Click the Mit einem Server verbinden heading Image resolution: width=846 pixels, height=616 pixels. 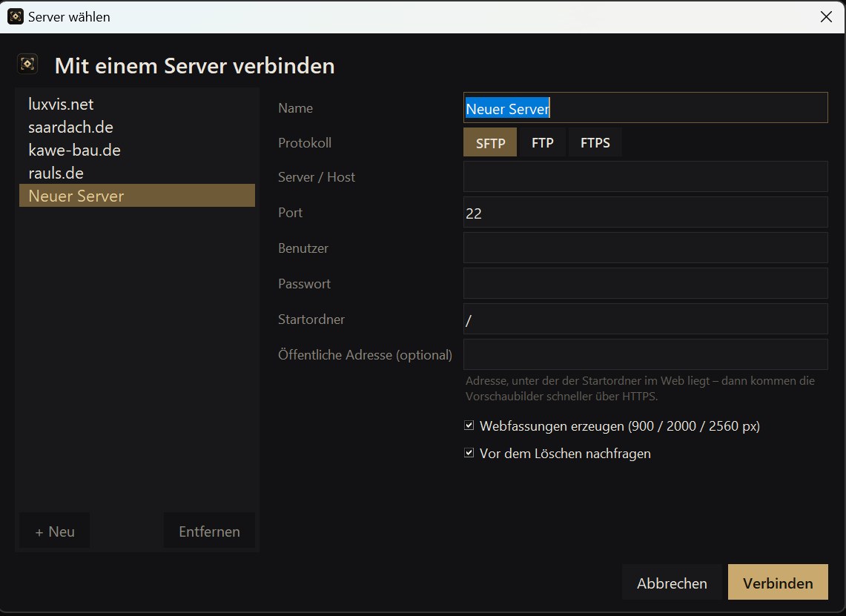[195, 66]
